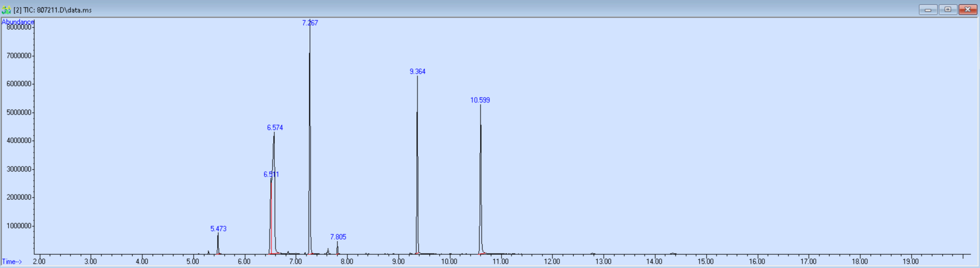Viewport: 980px width, 268px height.
Task: Click the 15.00 time axis tick label
Action: coord(706,262)
